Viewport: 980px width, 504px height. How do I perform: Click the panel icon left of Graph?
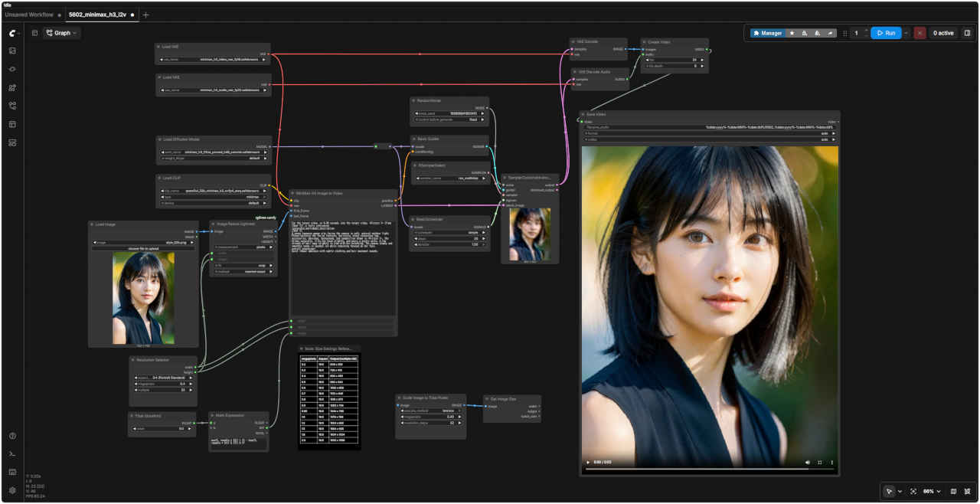34,33
